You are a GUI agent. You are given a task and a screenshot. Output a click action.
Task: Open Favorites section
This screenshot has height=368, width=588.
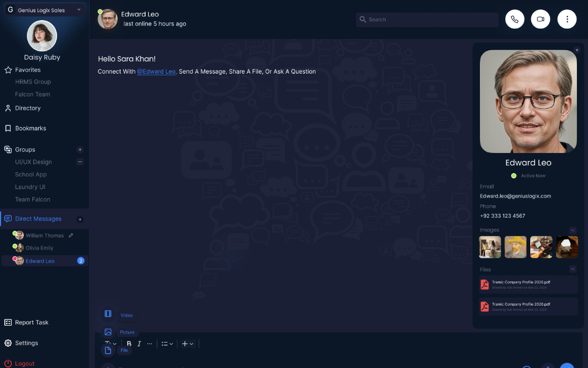coord(22,70)
